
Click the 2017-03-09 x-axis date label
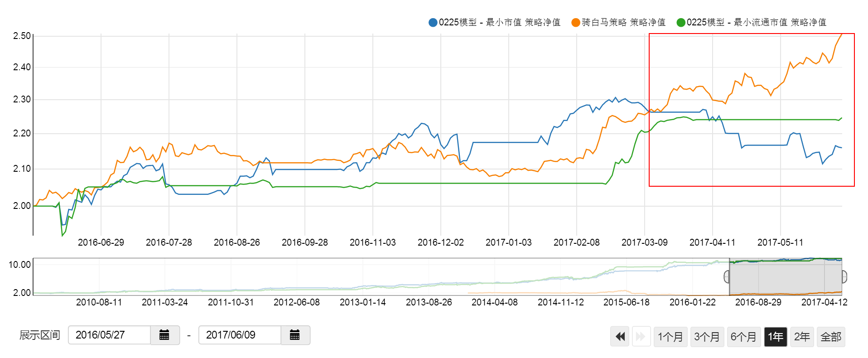pyautogui.click(x=645, y=242)
